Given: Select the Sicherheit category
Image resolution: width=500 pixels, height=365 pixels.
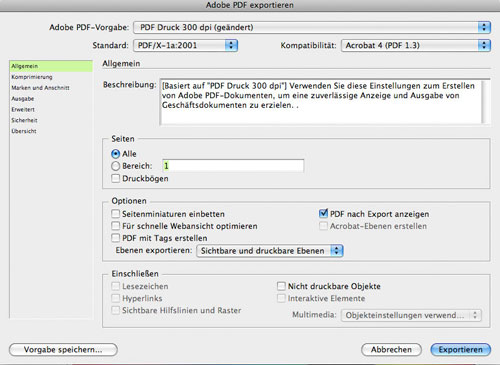Looking at the screenshot, I should [x=51, y=120].
